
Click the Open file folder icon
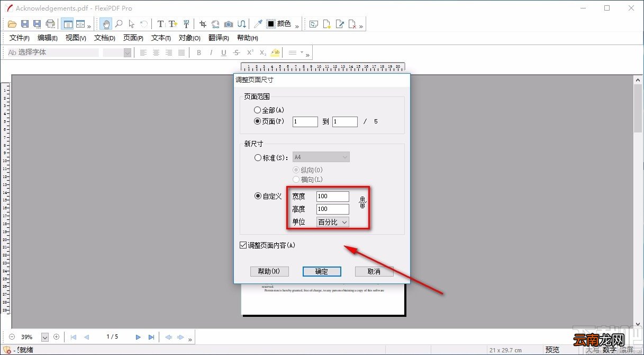(x=12, y=24)
